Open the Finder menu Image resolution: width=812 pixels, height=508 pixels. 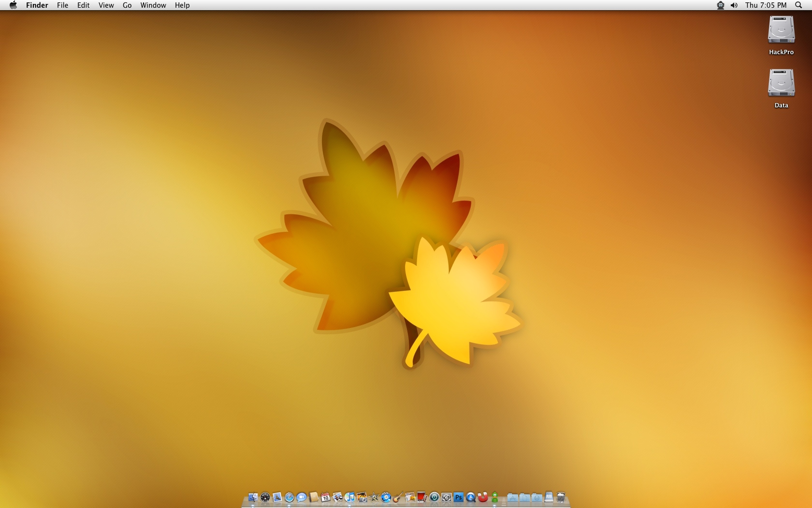click(37, 5)
